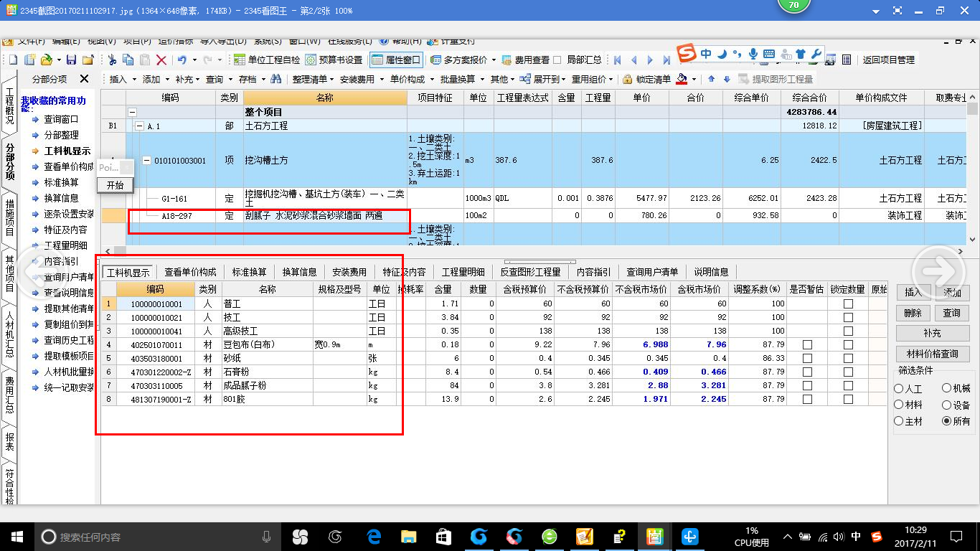This screenshot has width=980, height=551.
Task: Click the 开始 button
Action: (x=115, y=184)
